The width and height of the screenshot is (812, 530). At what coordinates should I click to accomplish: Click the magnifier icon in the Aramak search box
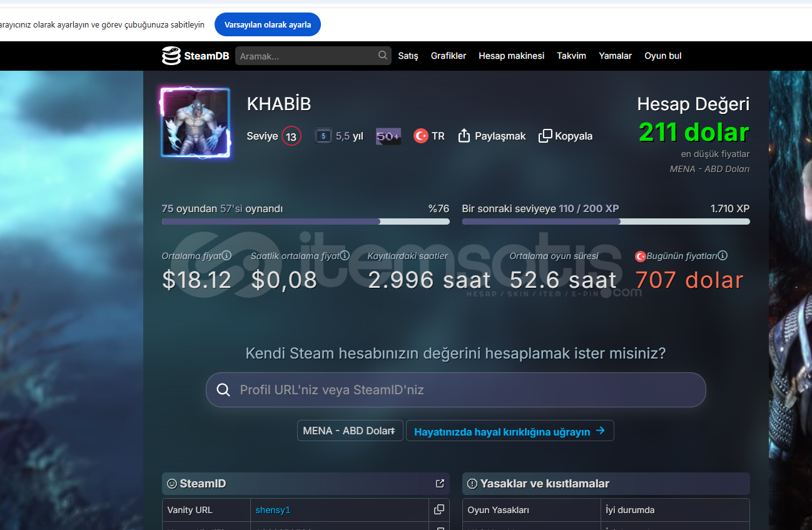[x=383, y=55]
